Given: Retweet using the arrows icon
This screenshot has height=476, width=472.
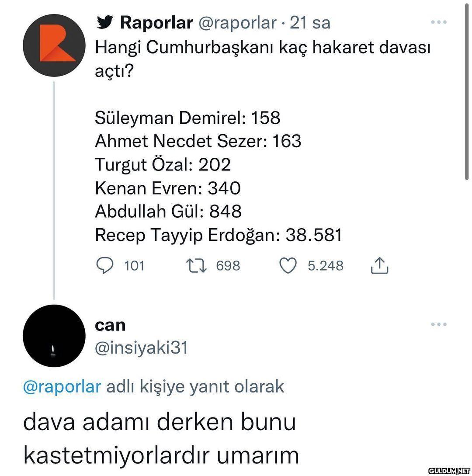Looking at the screenshot, I should pyautogui.click(x=196, y=265).
